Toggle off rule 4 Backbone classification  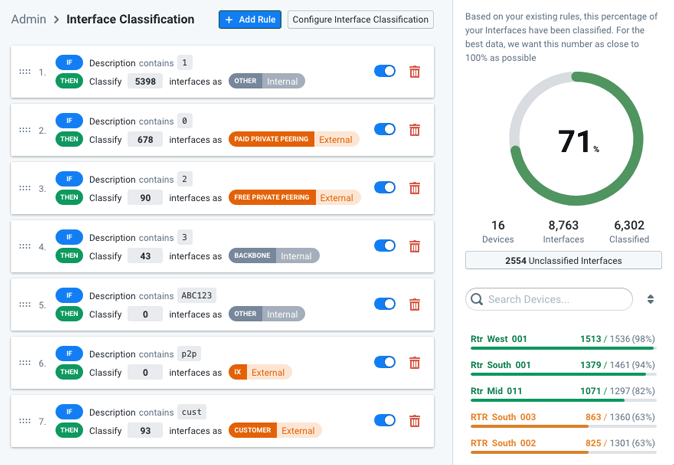coord(384,246)
